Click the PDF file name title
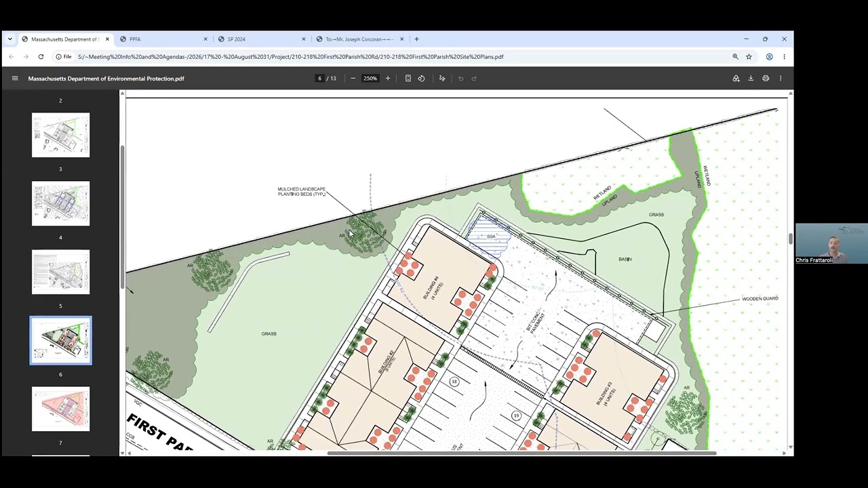This screenshot has width=868, height=488. [106, 79]
